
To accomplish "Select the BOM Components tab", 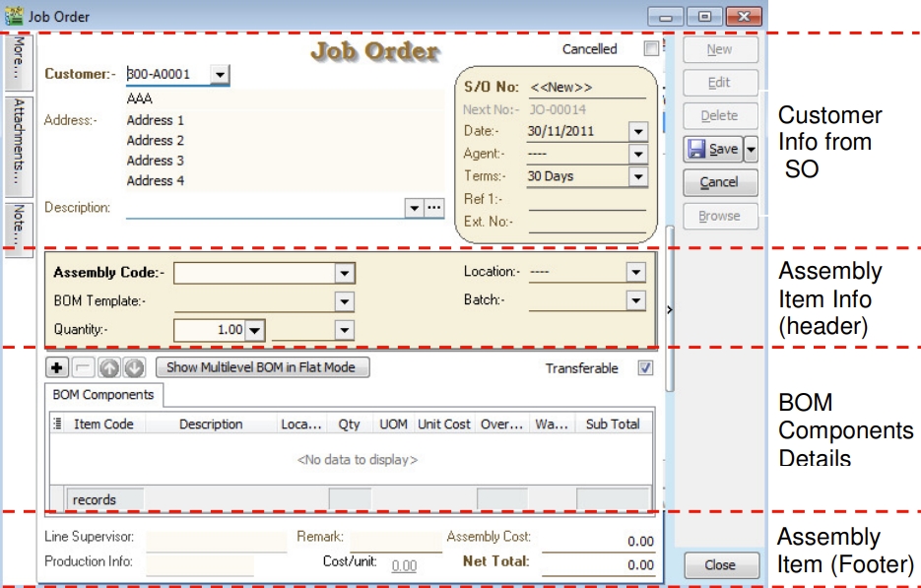I will (104, 395).
